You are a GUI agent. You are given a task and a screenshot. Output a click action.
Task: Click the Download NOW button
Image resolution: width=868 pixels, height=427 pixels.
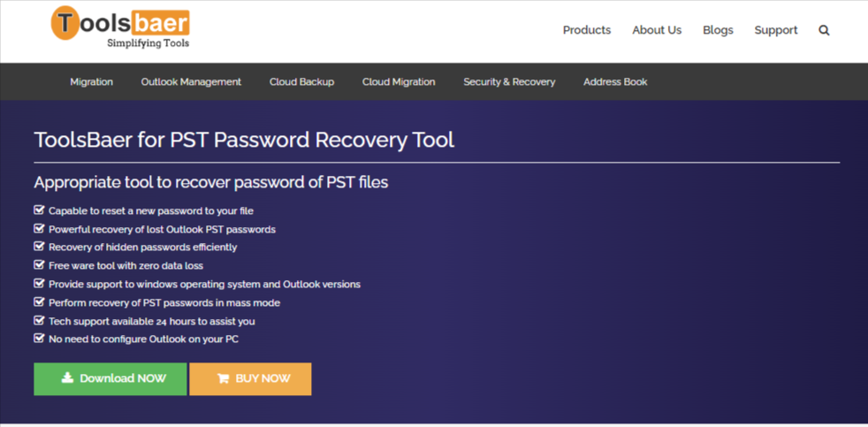[110, 378]
